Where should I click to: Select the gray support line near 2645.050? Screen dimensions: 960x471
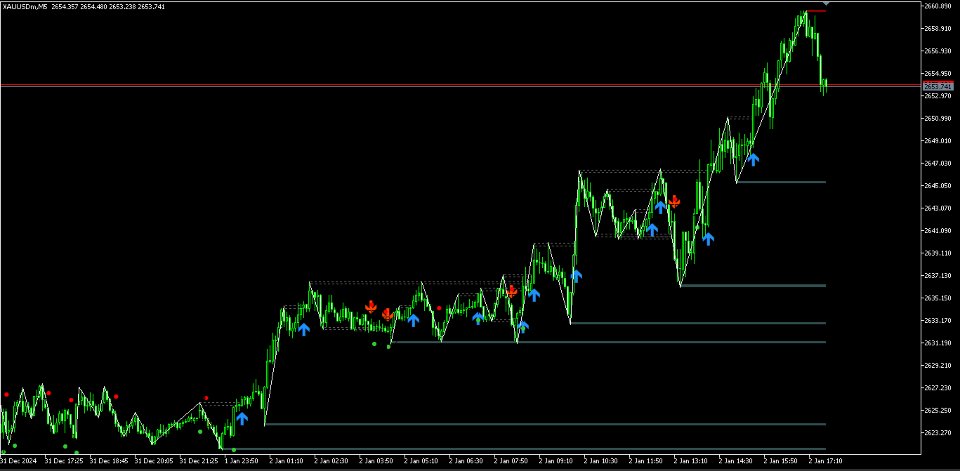pos(781,182)
